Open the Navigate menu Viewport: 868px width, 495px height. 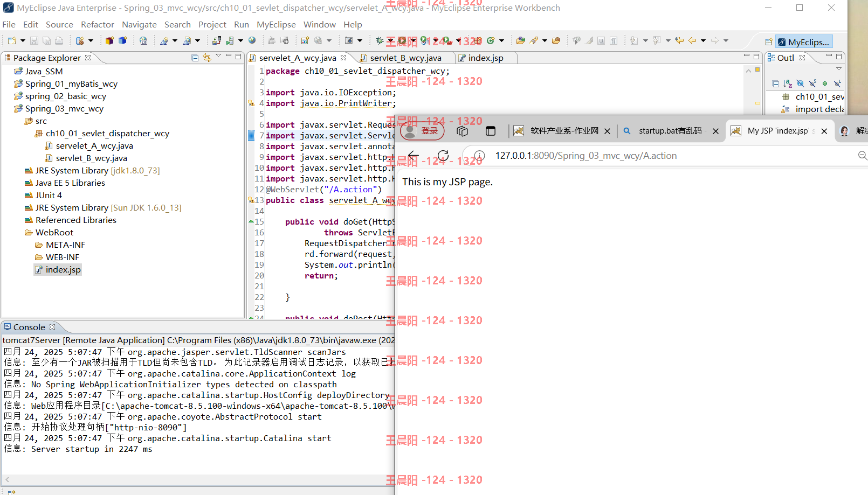pos(139,24)
